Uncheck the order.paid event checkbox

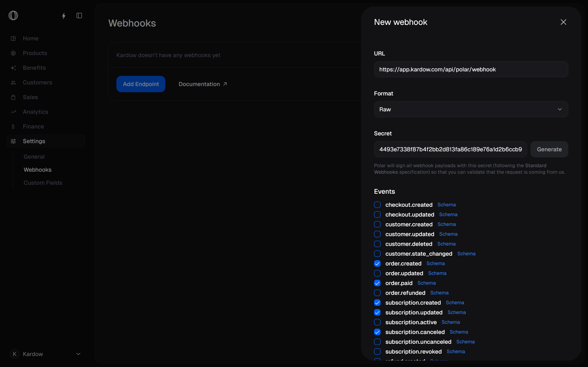click(377, 283)
